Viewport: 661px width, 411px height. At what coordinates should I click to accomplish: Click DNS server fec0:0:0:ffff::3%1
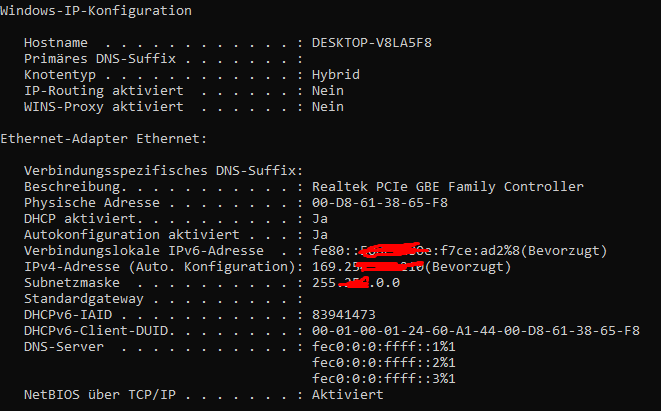click(384, 379)
